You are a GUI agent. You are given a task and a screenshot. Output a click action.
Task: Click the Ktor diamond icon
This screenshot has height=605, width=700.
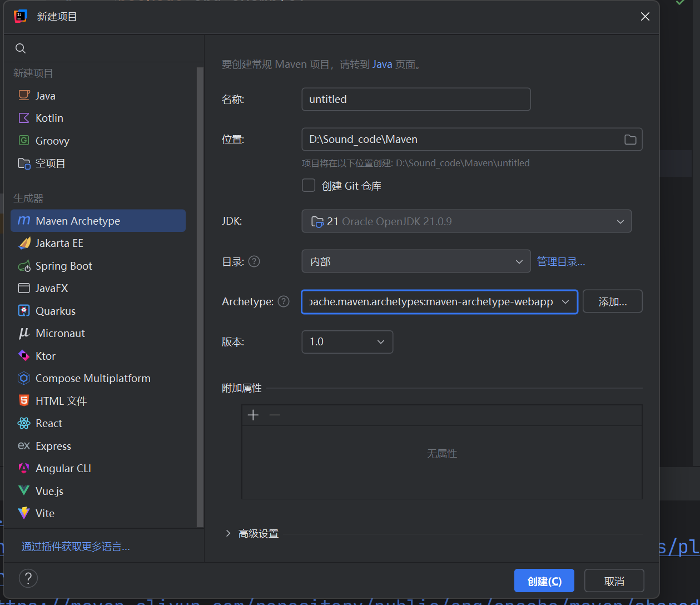[24, 356]
